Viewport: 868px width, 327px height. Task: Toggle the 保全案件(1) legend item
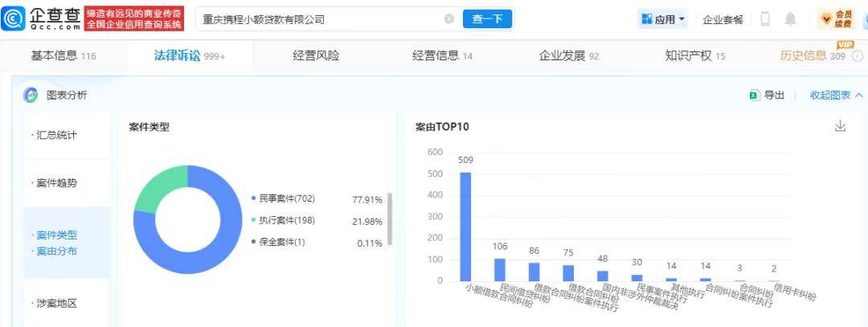(278, 242)
